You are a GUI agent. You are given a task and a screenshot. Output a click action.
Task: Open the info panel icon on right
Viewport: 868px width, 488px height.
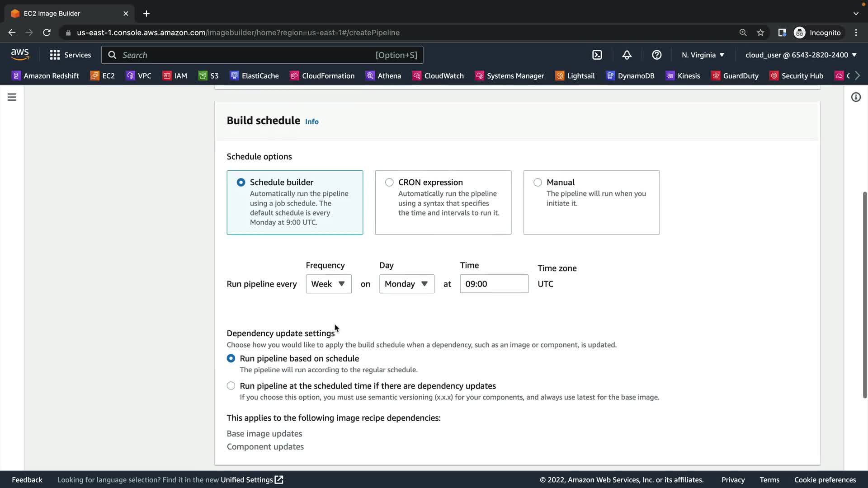pos(855,97)
